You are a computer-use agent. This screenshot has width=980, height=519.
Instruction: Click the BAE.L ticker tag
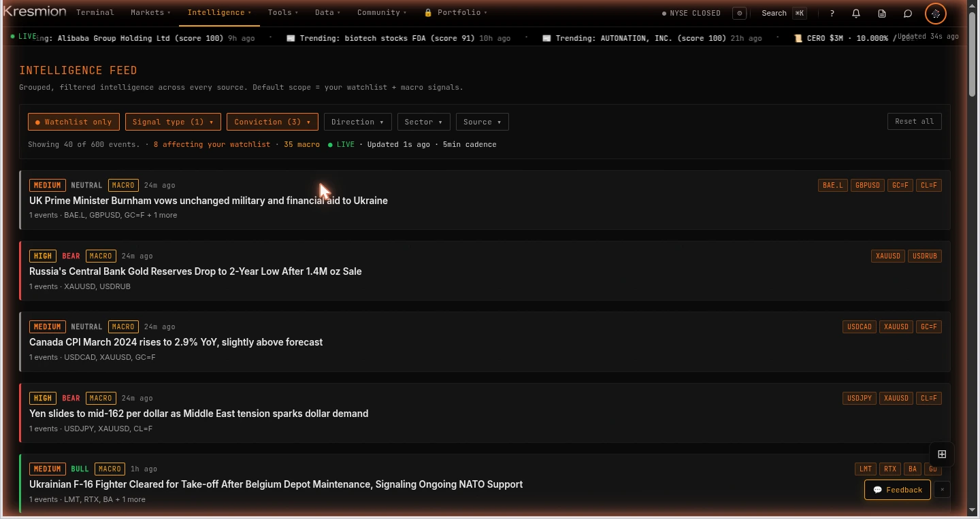(x=833, y=185)
